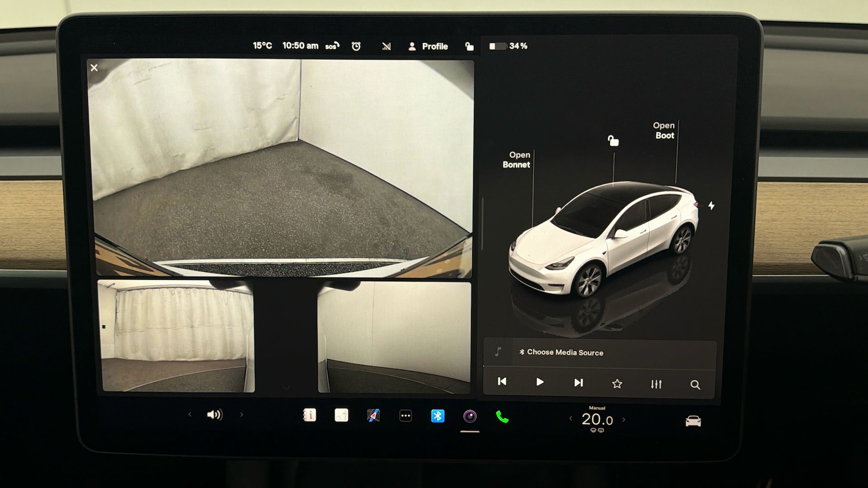Tap the 15°C outside temperature reading
The height and width of the screenshot is (488, 868).
pos(262,46)
